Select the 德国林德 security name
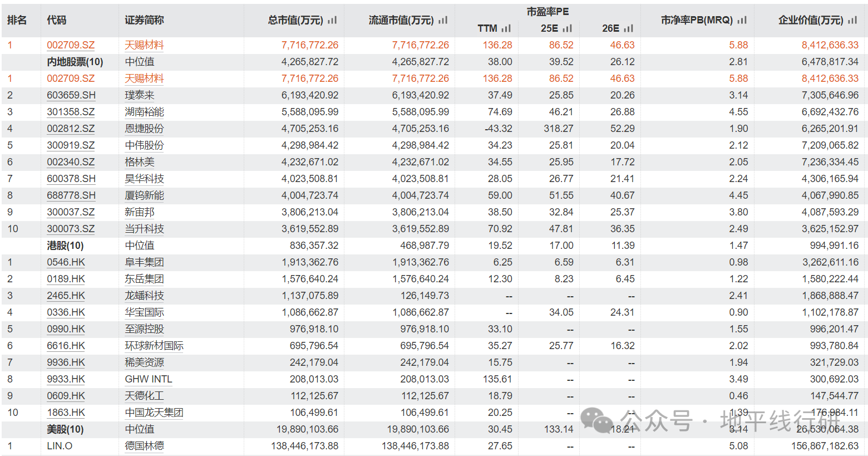The width and height of the screenshot is (868, 456). pyautogui.click(x=144, y=446)
